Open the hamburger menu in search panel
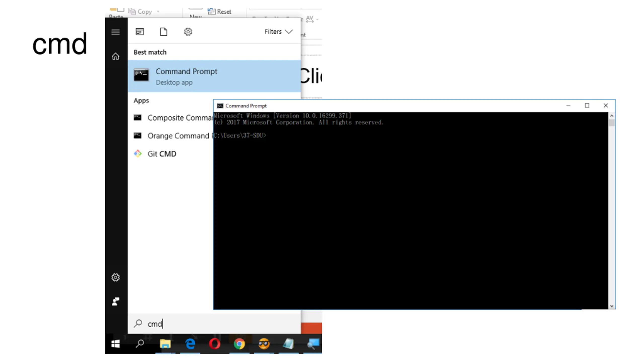This screenshot has width=644, height=362. tap(115, 32)
